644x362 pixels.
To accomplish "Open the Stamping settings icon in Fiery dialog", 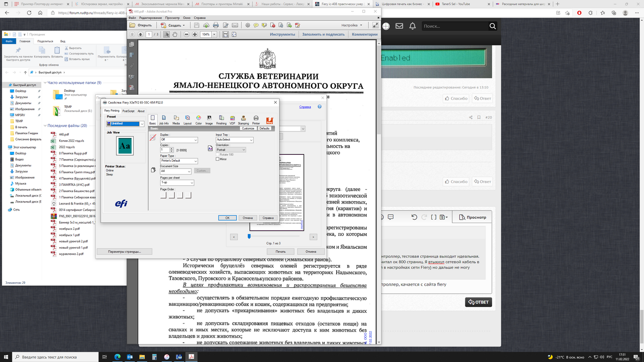I will [x=243, y=120].
